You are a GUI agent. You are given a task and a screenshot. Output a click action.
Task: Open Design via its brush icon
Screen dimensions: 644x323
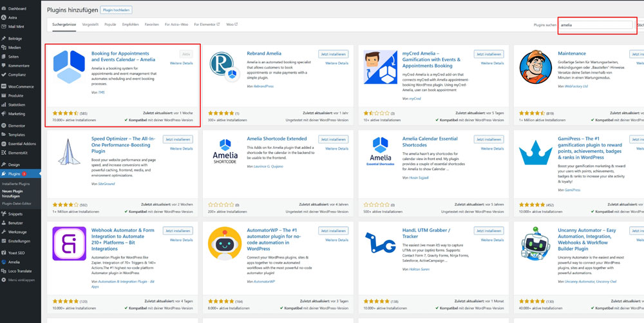coord(4,164)
